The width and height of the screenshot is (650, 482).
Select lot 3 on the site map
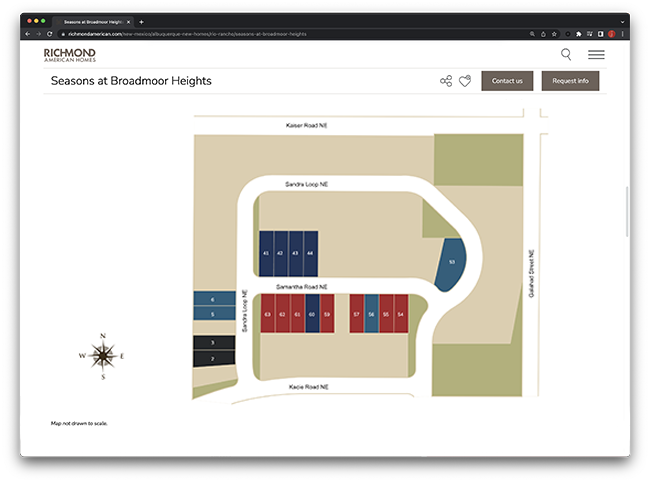(x=214, y=343)
